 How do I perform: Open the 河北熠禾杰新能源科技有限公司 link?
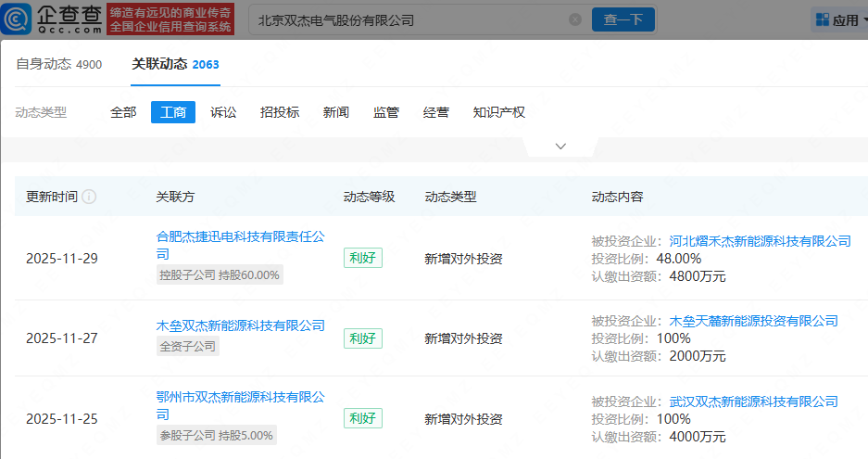[x=760, y=241]
